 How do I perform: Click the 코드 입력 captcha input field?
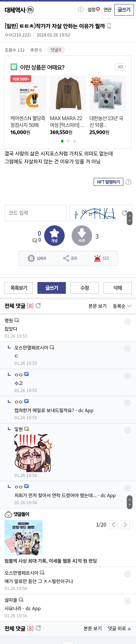click(x=36, y=213)
